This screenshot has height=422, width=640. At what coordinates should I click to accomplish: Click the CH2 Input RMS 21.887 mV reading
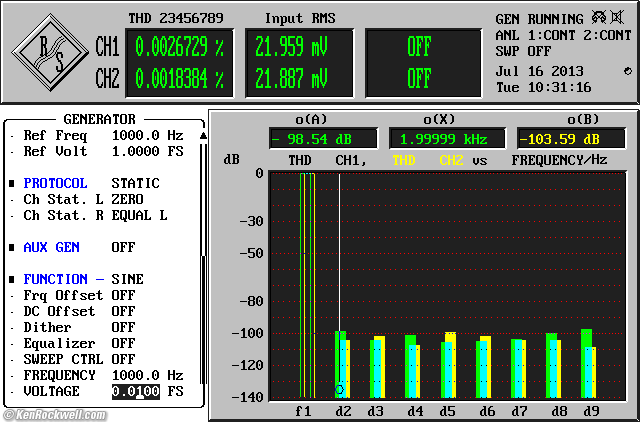tap(291, 79)
